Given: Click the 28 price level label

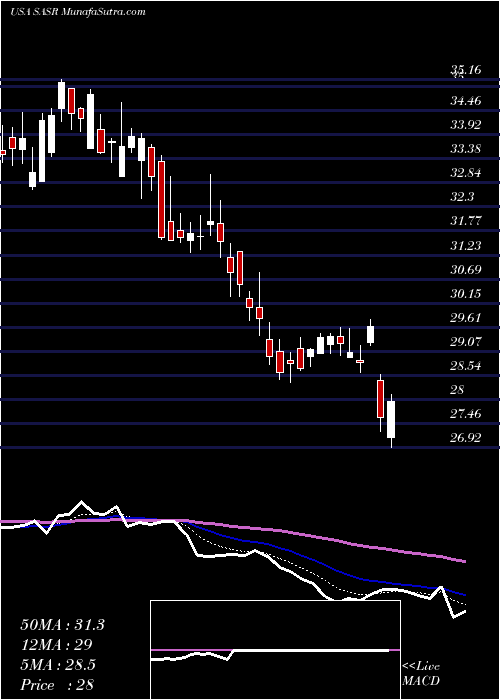Looking at the screenshot, I should 458,390.
